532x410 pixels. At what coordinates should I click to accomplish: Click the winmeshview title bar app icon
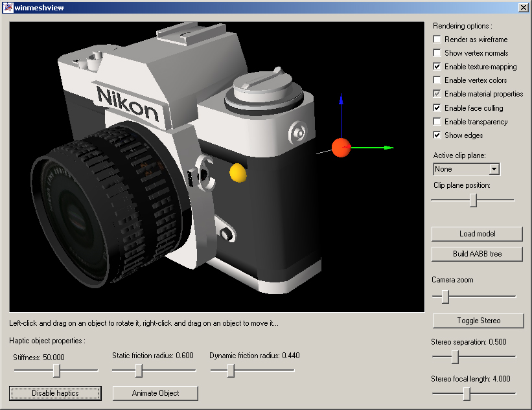(x=7, y=7)
